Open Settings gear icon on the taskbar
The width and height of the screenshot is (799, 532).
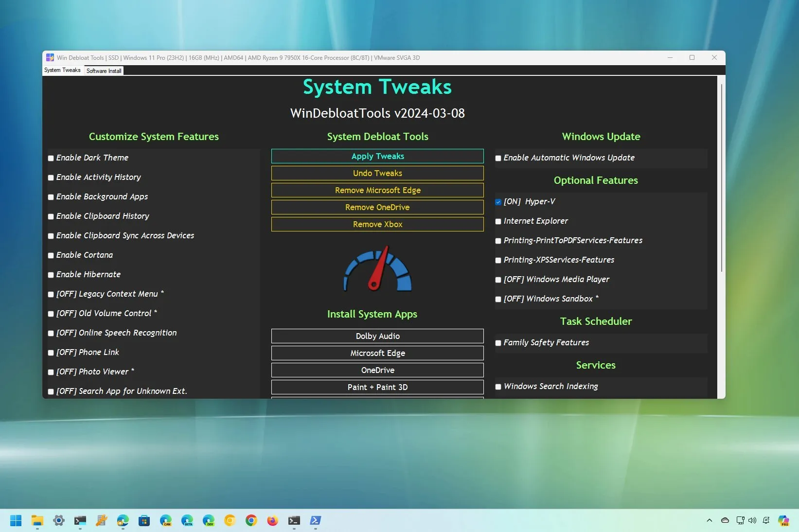59,520
